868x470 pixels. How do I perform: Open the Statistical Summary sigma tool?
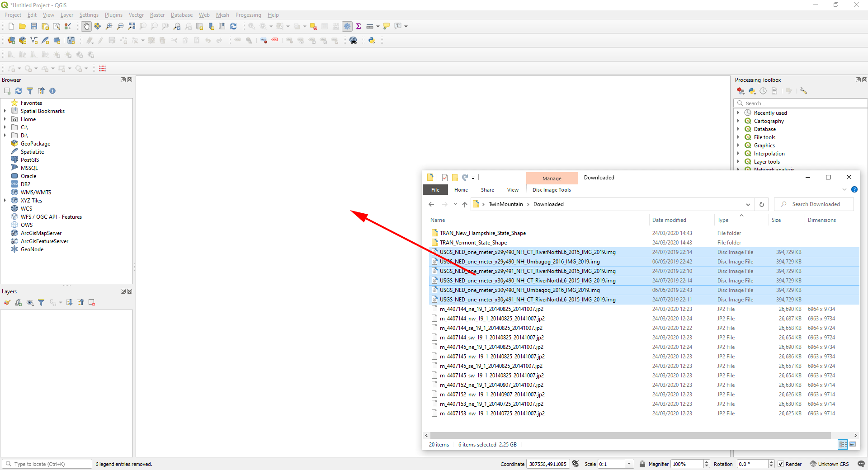[359, 26]
